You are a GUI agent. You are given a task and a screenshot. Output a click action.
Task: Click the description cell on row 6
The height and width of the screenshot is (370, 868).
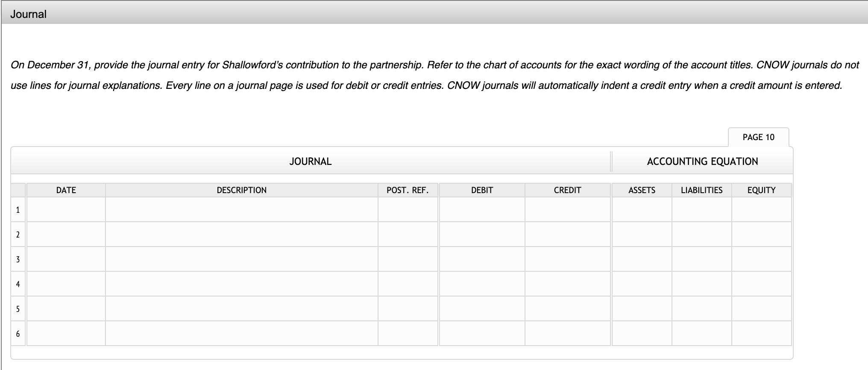point(242,333)
